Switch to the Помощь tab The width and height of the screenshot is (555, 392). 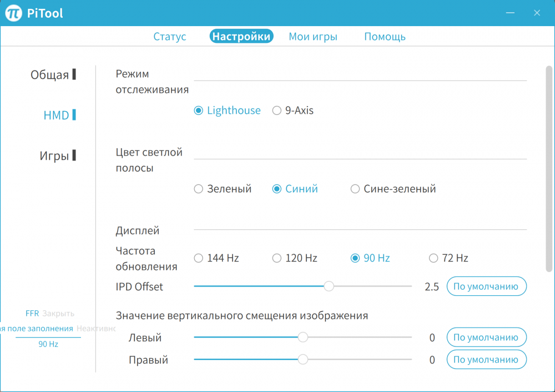pyautogui.click(x=385, y=36)
